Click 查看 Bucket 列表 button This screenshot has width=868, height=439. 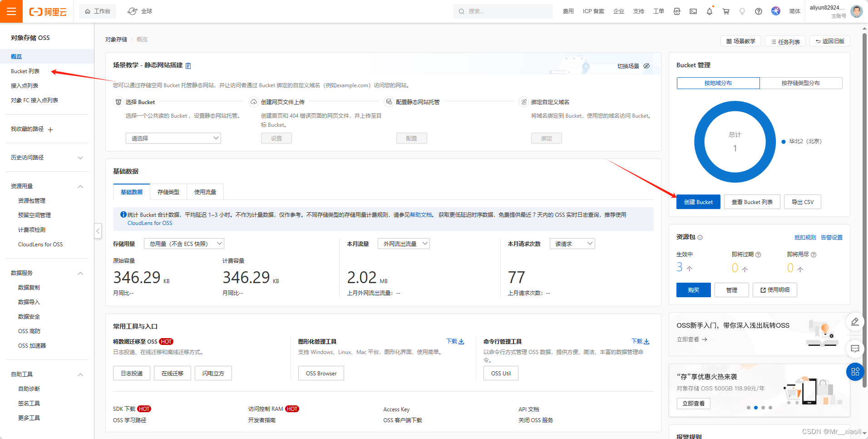click(x=752, y=202)
